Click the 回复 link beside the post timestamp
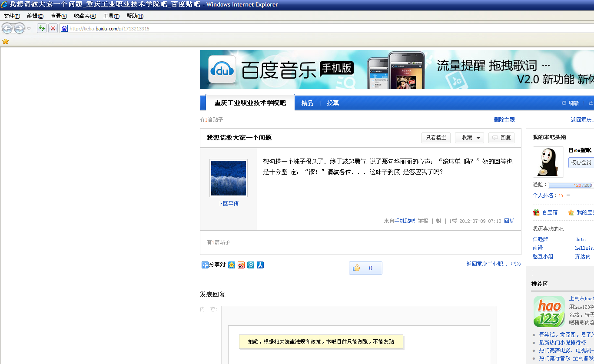The image size is (594, 364). [x=509, y=221]
